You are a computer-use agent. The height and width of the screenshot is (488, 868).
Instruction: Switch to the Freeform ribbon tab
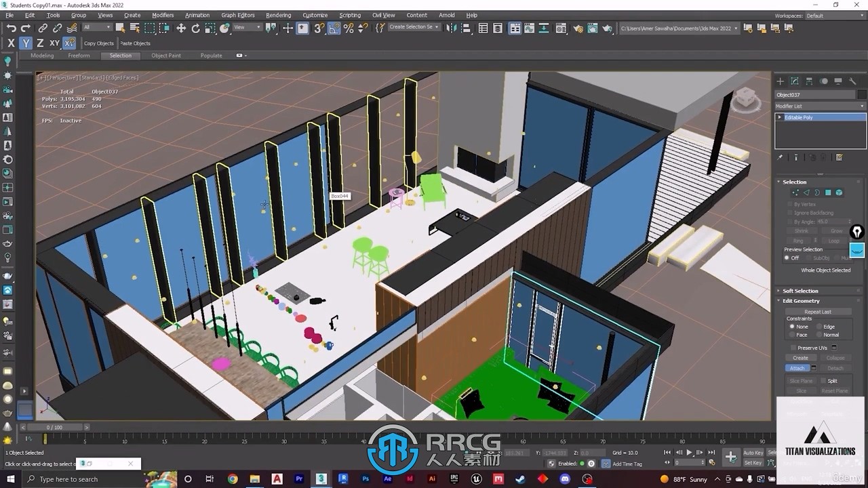(79, 56)
